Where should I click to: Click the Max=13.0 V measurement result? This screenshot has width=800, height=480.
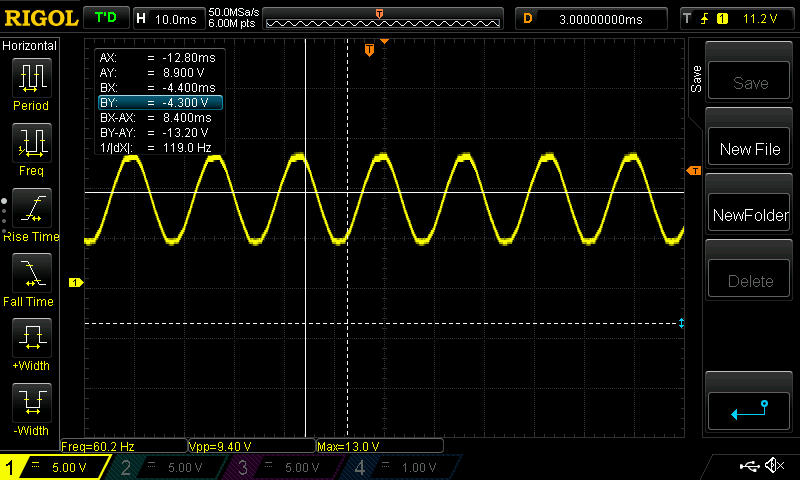click(x=380, y=446)
